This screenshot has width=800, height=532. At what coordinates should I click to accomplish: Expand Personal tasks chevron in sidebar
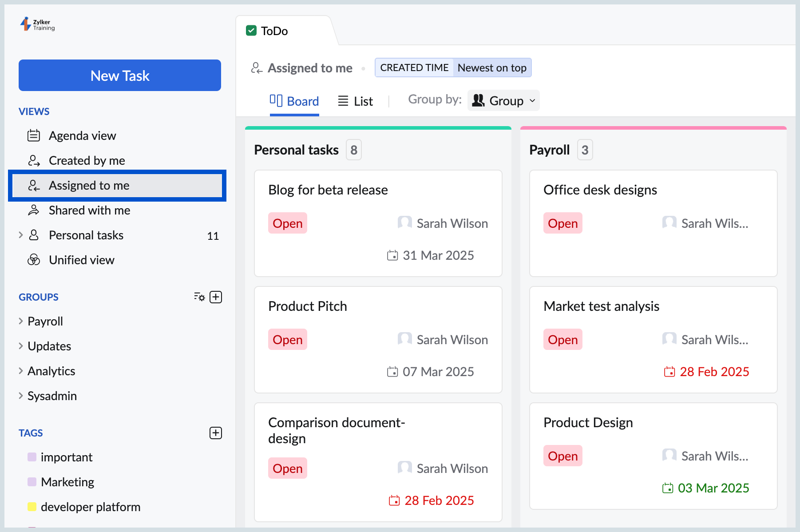point(20,235)
